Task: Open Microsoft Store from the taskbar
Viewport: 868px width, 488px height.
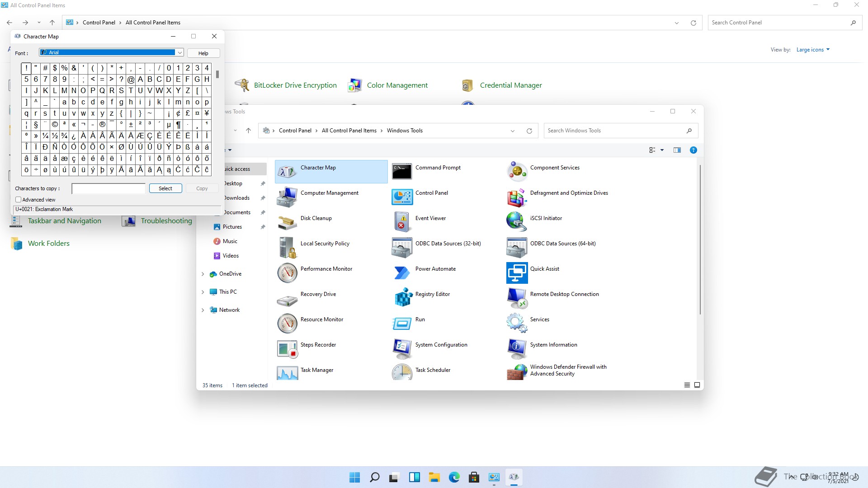Action: [474, 477]
